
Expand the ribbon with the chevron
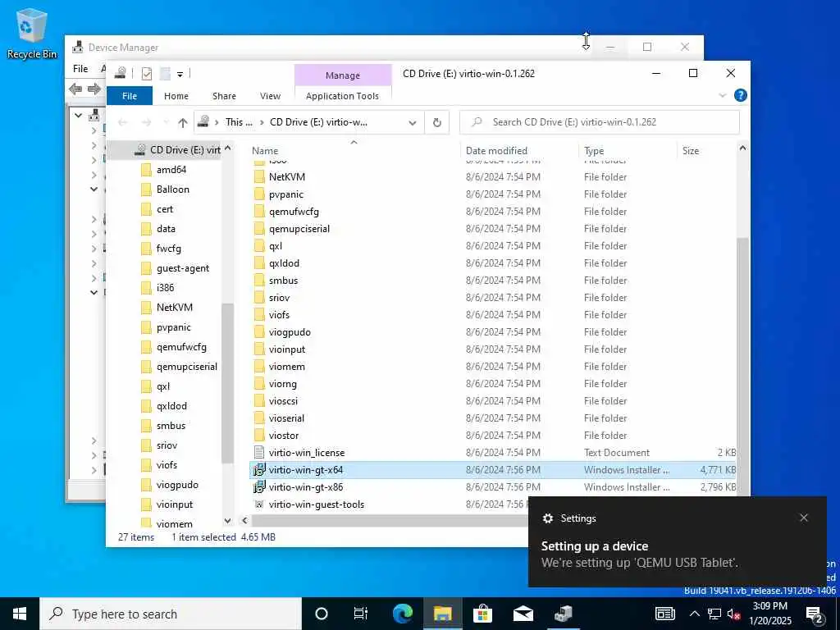(x=722, y=95)
